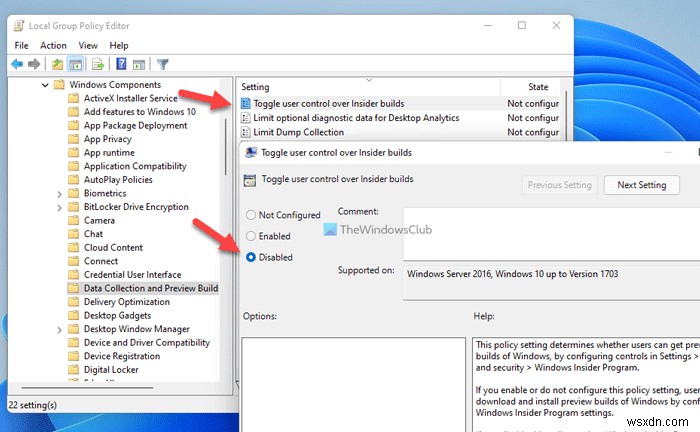
Task: Click the Up one level folder icon
Action: [57, 64]
